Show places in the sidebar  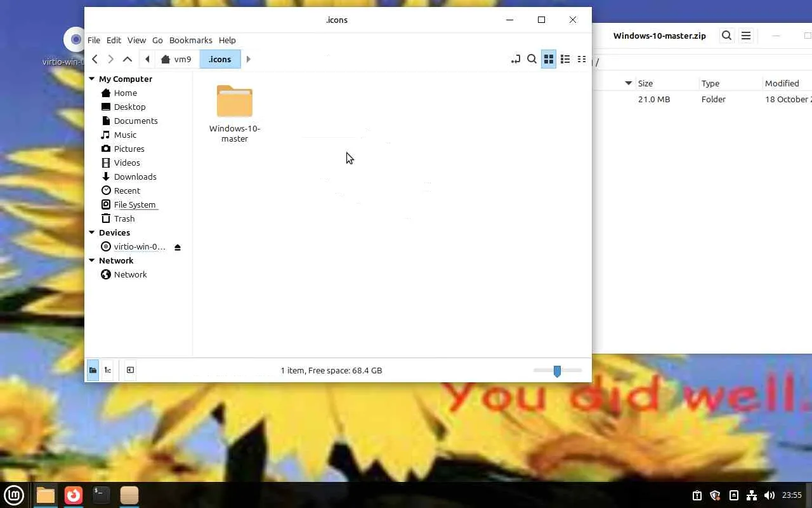(93, 370)
